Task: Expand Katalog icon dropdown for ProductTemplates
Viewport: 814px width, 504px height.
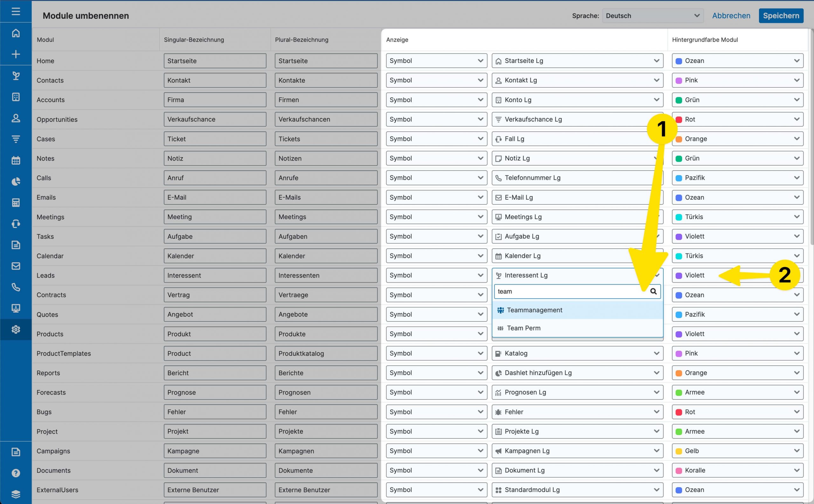Action: tap(577, 353)
